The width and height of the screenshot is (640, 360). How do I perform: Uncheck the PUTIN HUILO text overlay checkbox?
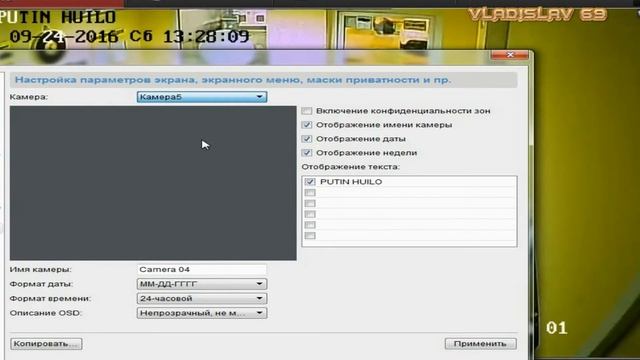point(310,182)
